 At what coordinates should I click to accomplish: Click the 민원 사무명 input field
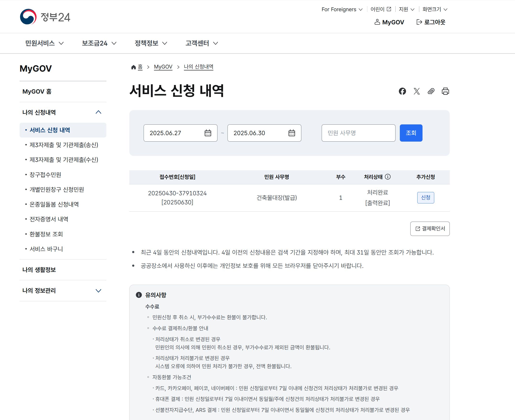tap(358, 133)
